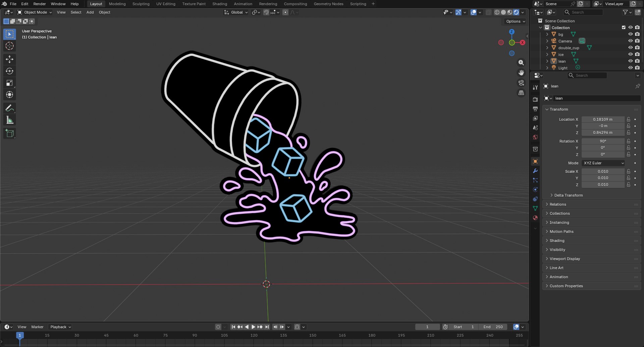Select the Add Cube tool
Image resolution: width=644 pixels, height=347 pixels.
[9, 133]
